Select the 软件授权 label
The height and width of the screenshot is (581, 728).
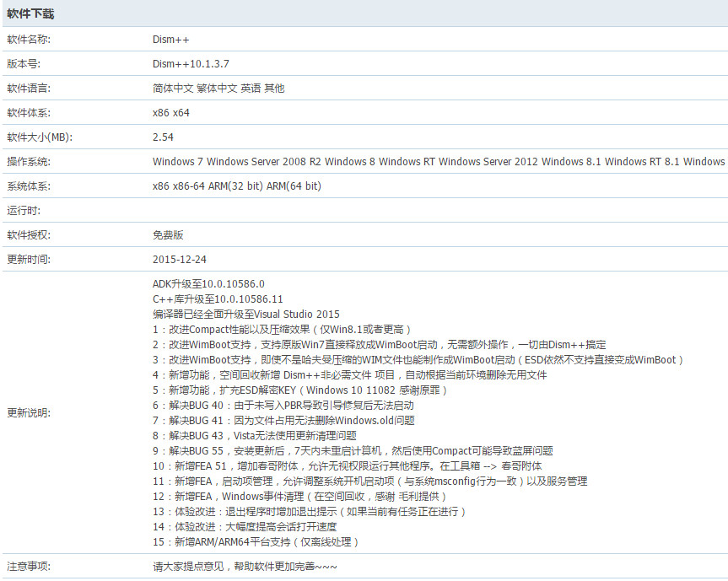[x=29, y=234]
